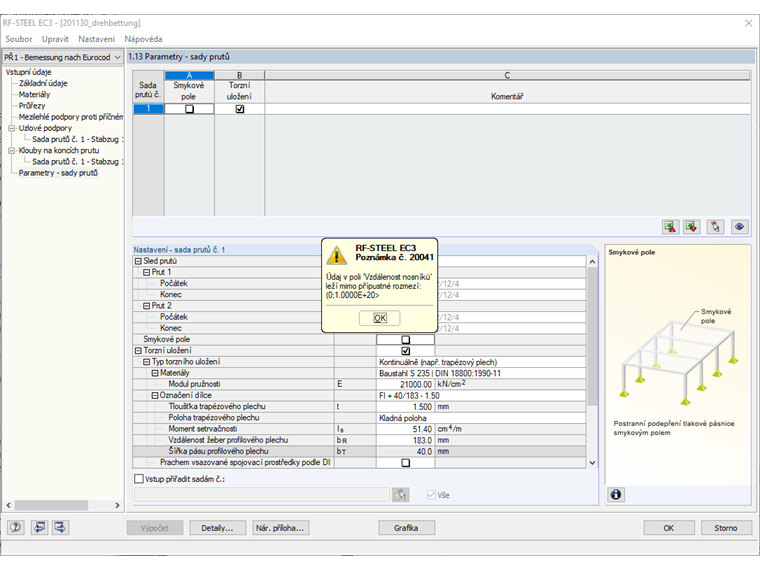The height and width of the screenshot is (570, 760).
Task: Select row 1 header in sets table
Action: click(148, 109)
